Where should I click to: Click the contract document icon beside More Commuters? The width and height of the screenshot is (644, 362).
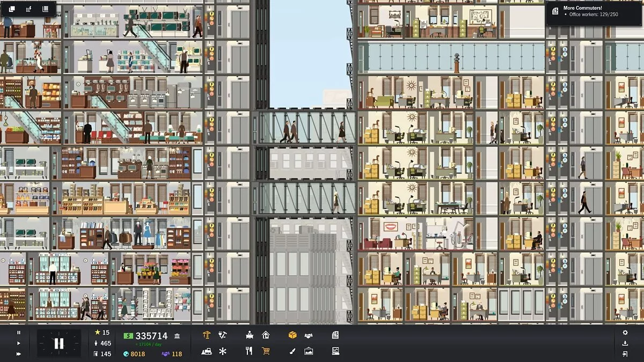[x=554, y=11]
